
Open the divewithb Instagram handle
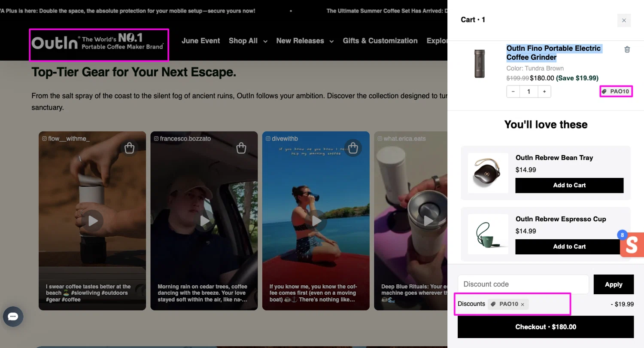click(x=282, y=139)
